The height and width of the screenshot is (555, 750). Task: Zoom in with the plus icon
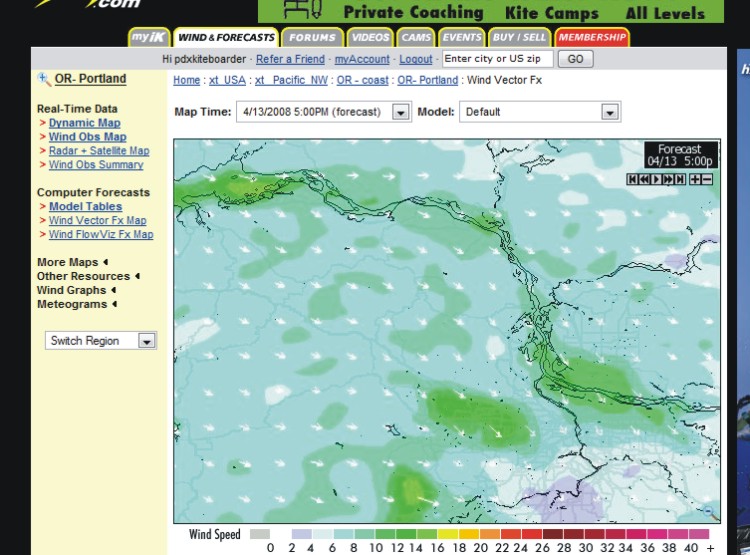pos(695,179)
